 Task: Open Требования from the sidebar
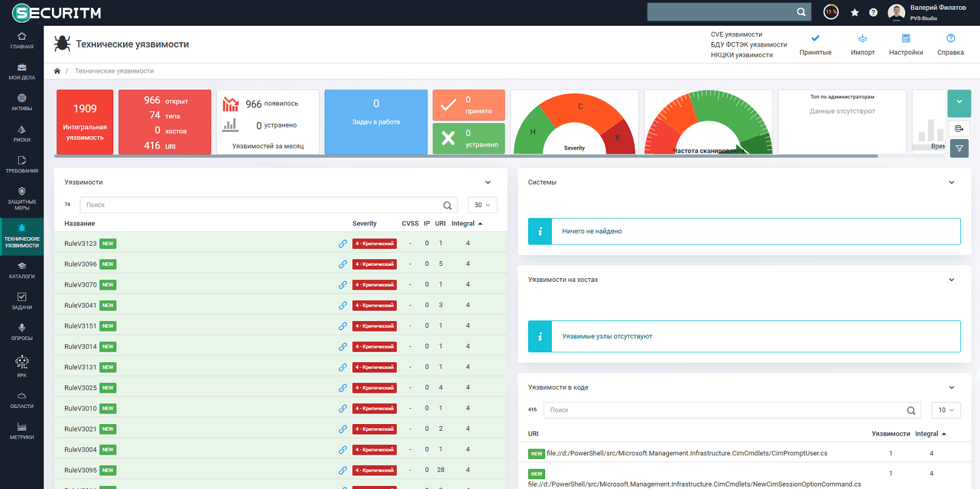click(21, 165)
